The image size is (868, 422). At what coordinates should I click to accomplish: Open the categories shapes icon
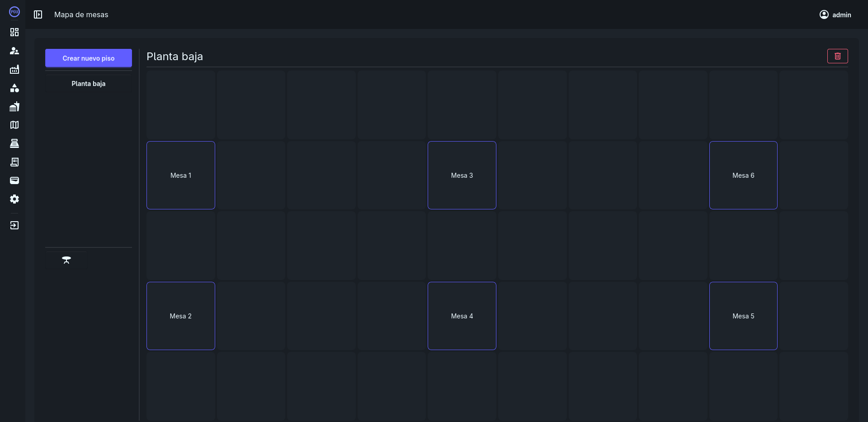point(14,88)
